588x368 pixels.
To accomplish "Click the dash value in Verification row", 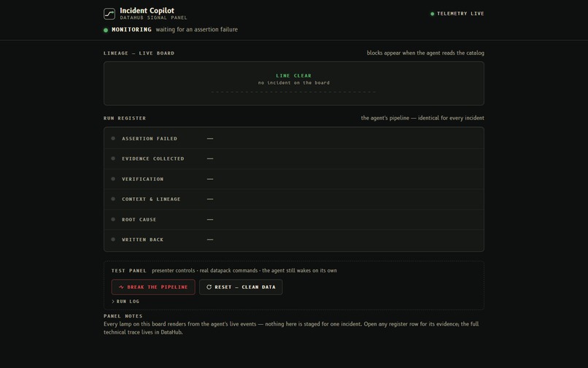I will [210, 179].
